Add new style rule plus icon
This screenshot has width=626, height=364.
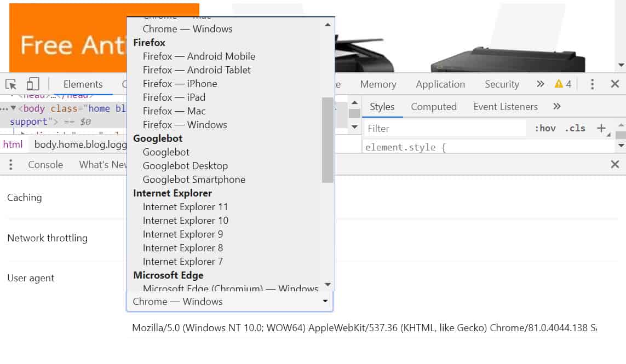[x=601, y=128]
